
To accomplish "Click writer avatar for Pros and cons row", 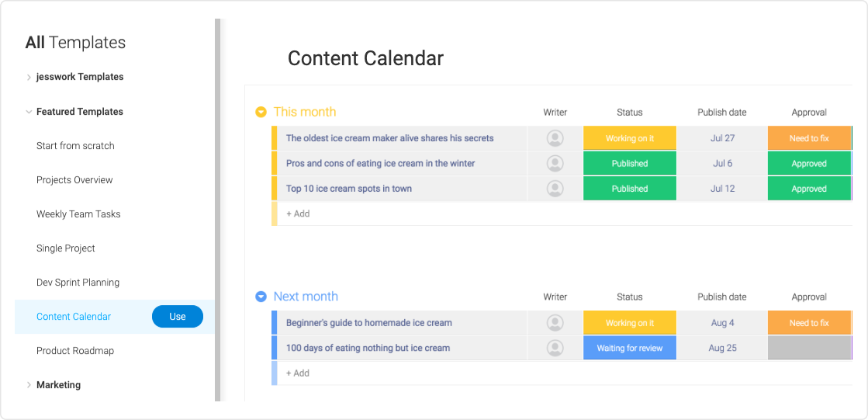I will (555, 164).
